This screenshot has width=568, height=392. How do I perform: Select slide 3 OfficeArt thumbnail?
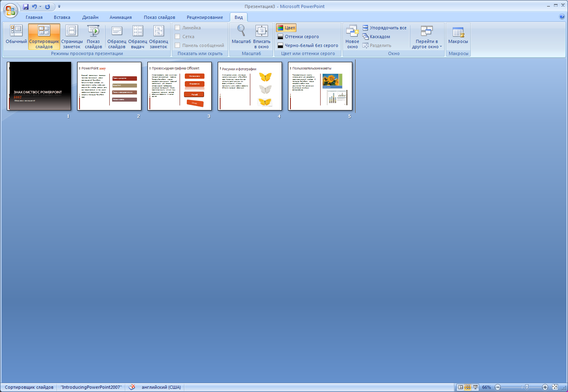coord(180,86)
